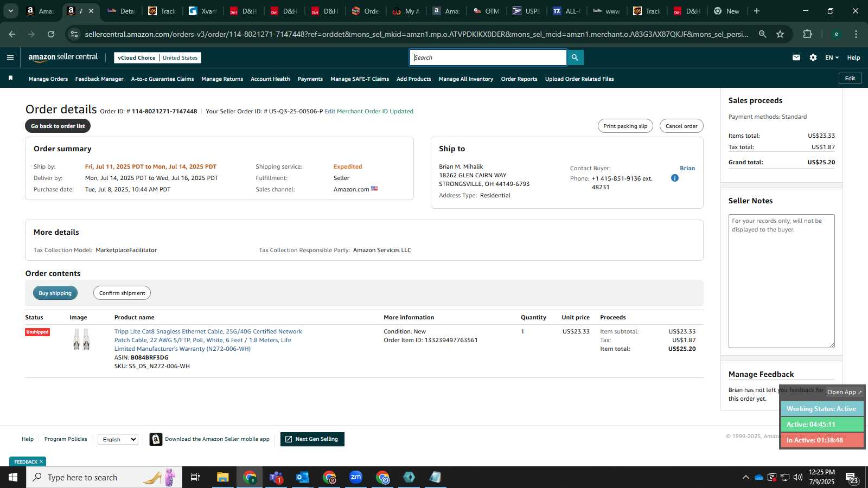Screen dimensions: 868x488
Task: Open Tripp Lite Cat8 product link
Action: point(208,340)
